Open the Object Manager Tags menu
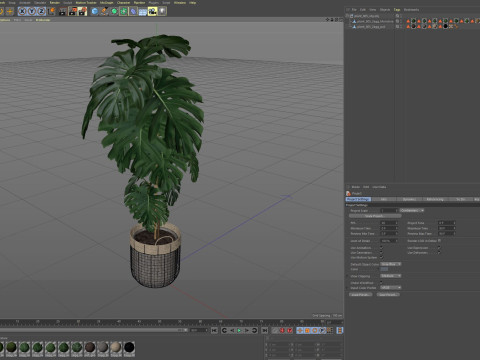Screen dimensions: 480x360 397,10
